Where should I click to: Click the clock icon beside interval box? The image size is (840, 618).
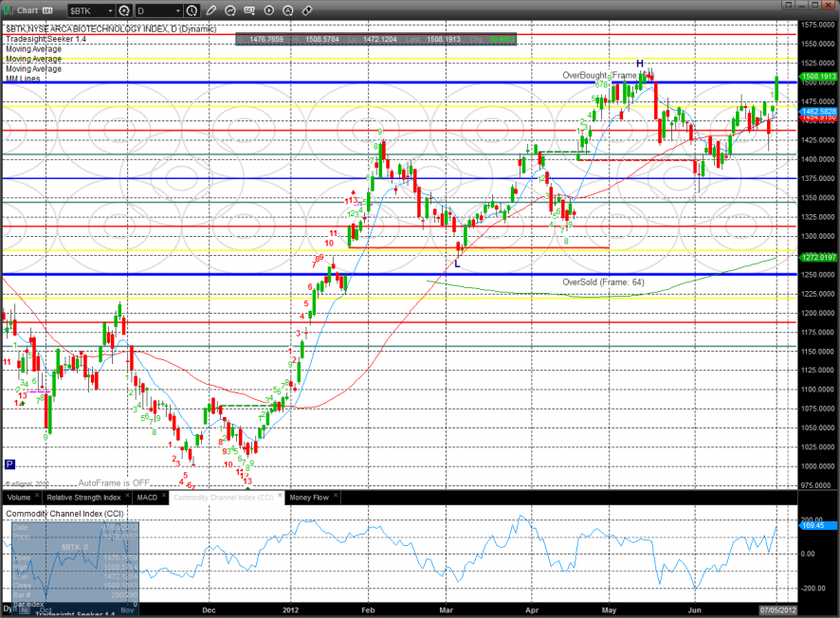click(193, 10)
